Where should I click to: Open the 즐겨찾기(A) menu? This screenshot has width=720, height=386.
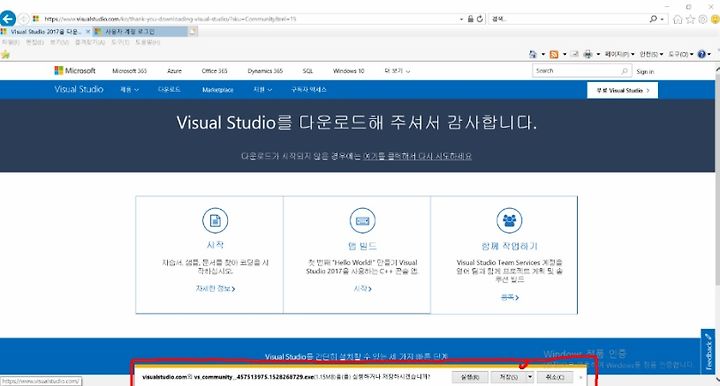[90, 42]
